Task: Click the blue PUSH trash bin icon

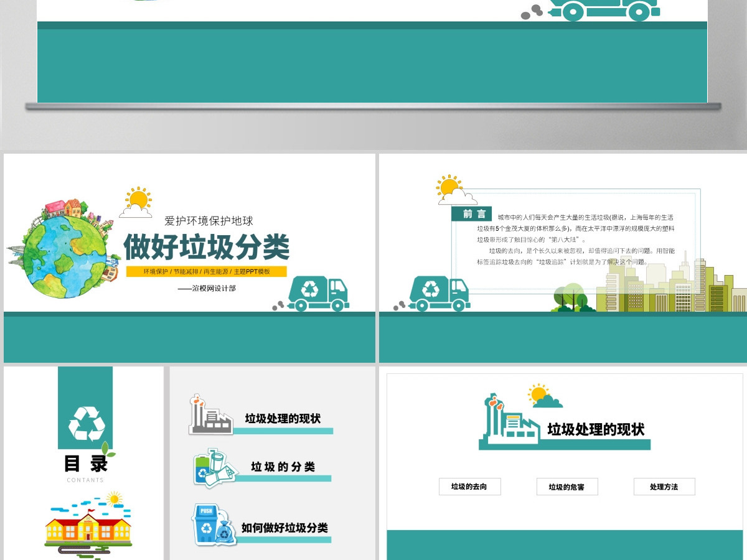Action: tap(214, 525)
